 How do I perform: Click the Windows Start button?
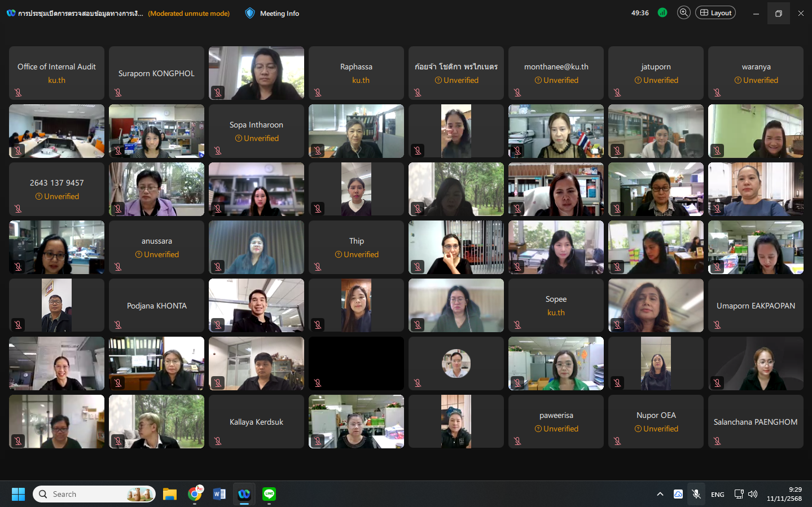click(18, 494)
